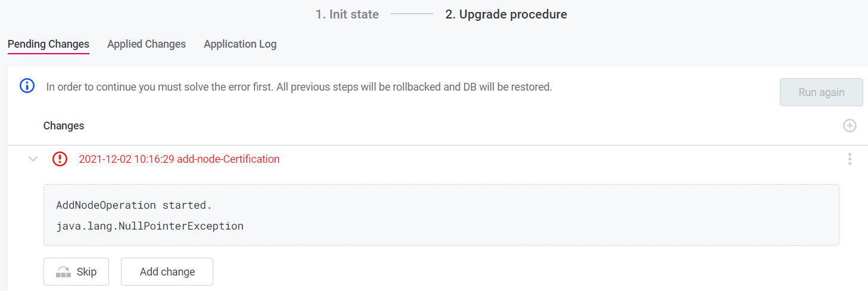Click the Add change button
Screen dimensions: 868x291
pos(167,272)
